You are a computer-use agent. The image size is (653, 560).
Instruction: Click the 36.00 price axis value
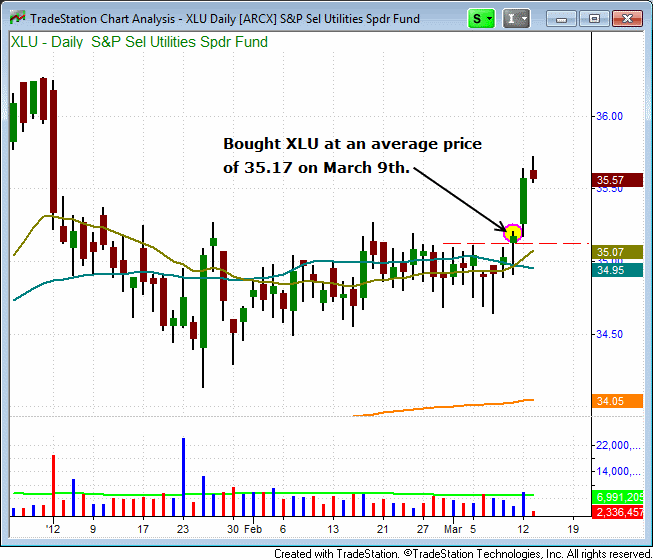[609, 116]
